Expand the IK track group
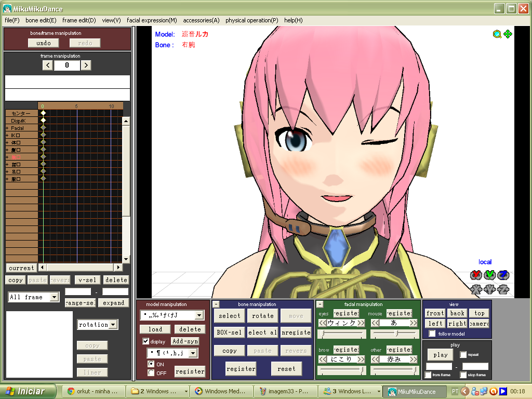The height and width of the screenshot is (399, 532). point(7,136)
